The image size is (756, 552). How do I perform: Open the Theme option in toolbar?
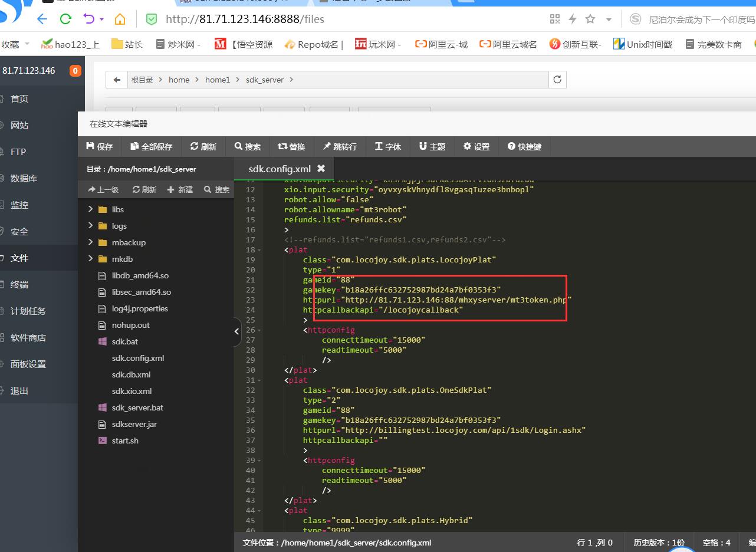pos(432,146)
